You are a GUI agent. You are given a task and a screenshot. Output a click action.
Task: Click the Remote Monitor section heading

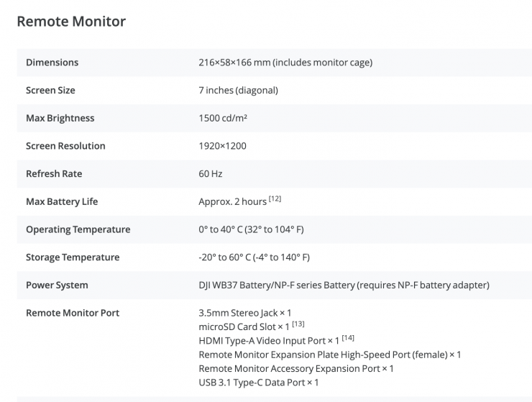coord(71,22)
